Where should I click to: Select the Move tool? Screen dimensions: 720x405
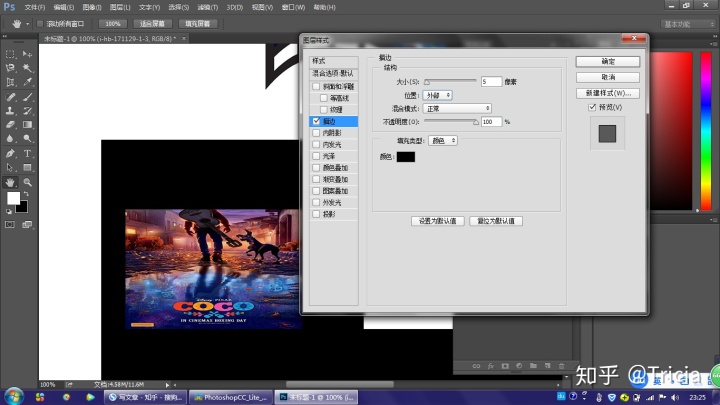click(x=28, y=54)
